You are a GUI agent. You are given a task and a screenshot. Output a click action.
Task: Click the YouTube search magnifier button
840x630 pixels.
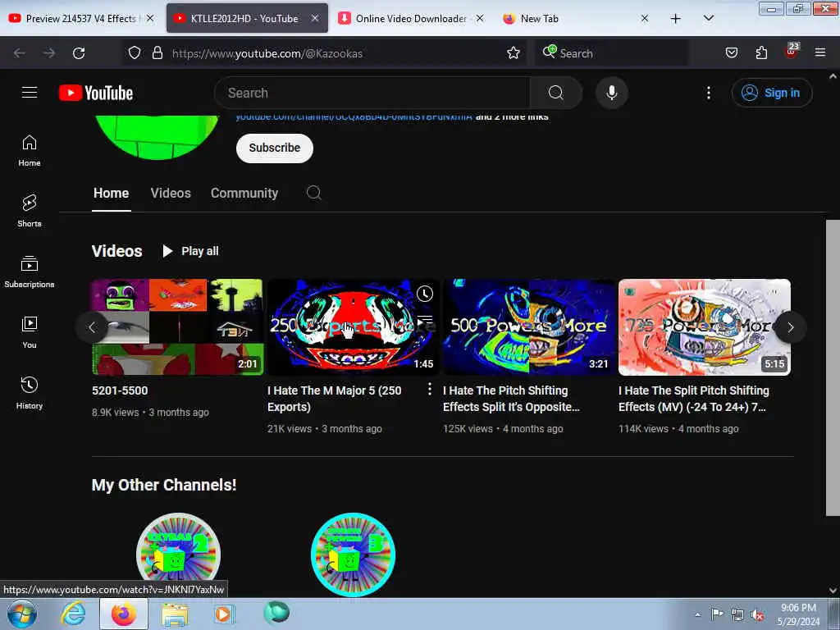(x=555, y=93)
